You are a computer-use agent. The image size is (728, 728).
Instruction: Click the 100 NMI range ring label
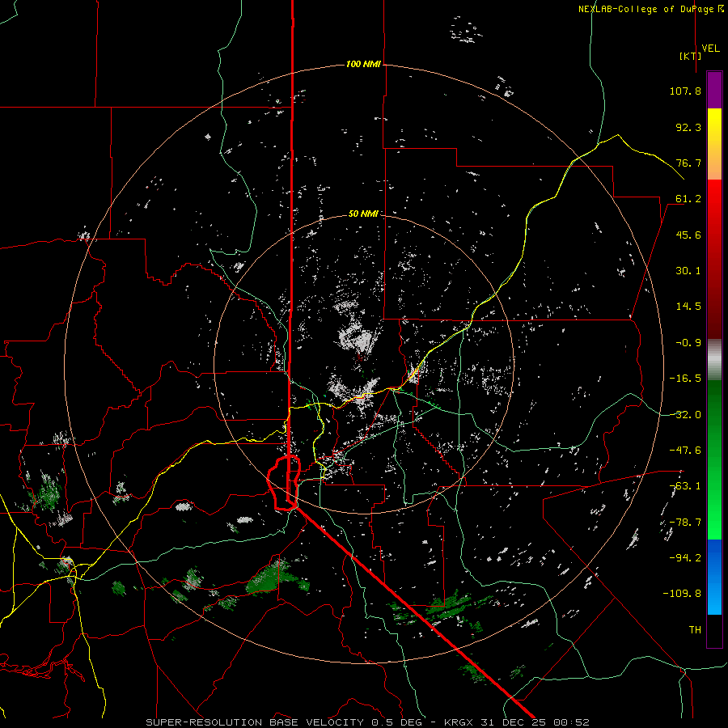pos(363,64)
